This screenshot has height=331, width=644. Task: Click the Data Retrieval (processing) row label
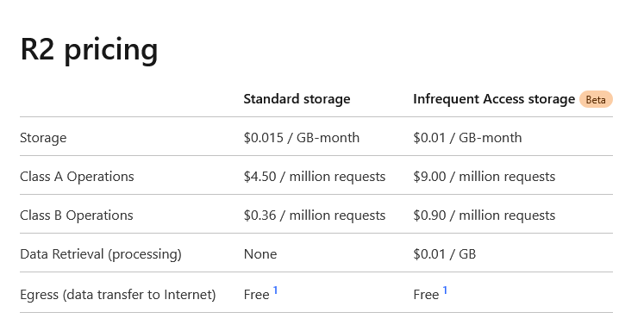pyautogui.click(x=101, y=253)
